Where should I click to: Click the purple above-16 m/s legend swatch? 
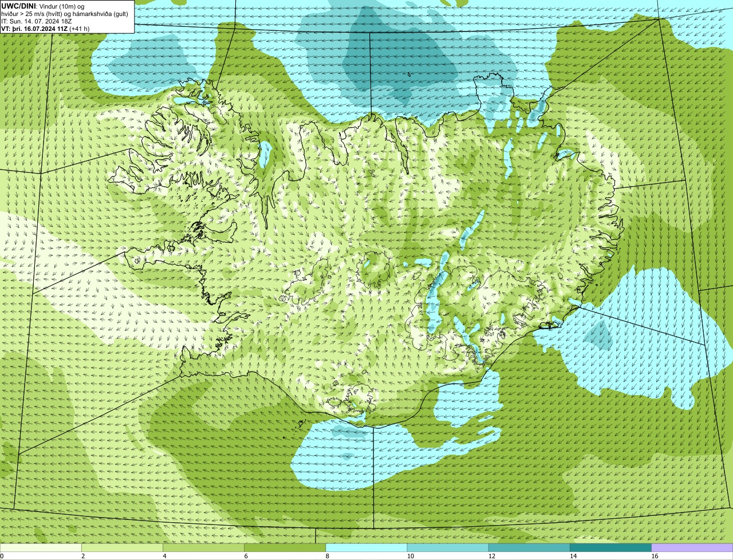(x=692, y=548)
